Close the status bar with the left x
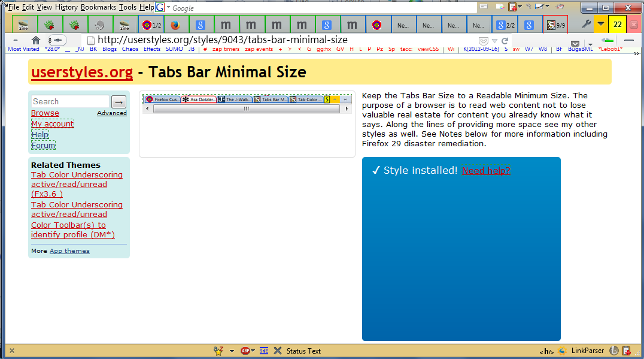The height and width of the screenshot is (359, 644). [x=12, y=351]
